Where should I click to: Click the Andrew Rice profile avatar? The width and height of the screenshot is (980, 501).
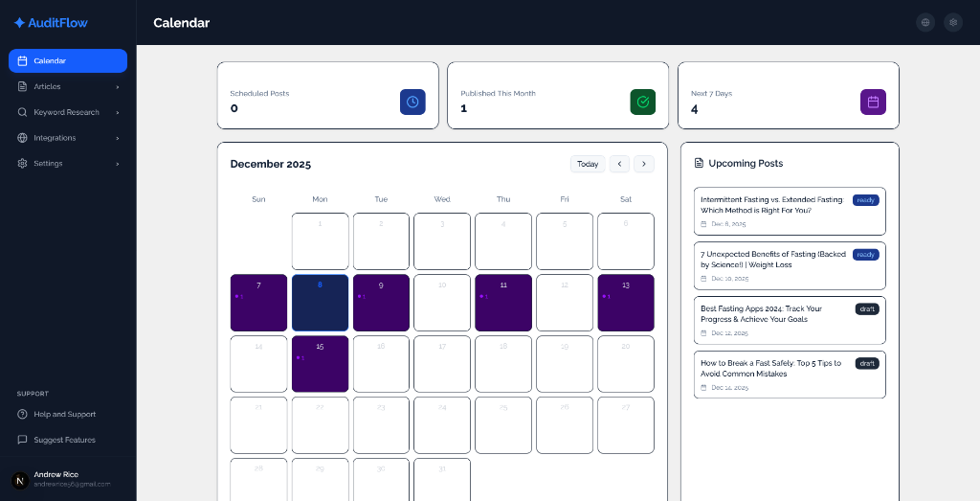(20, 480)
